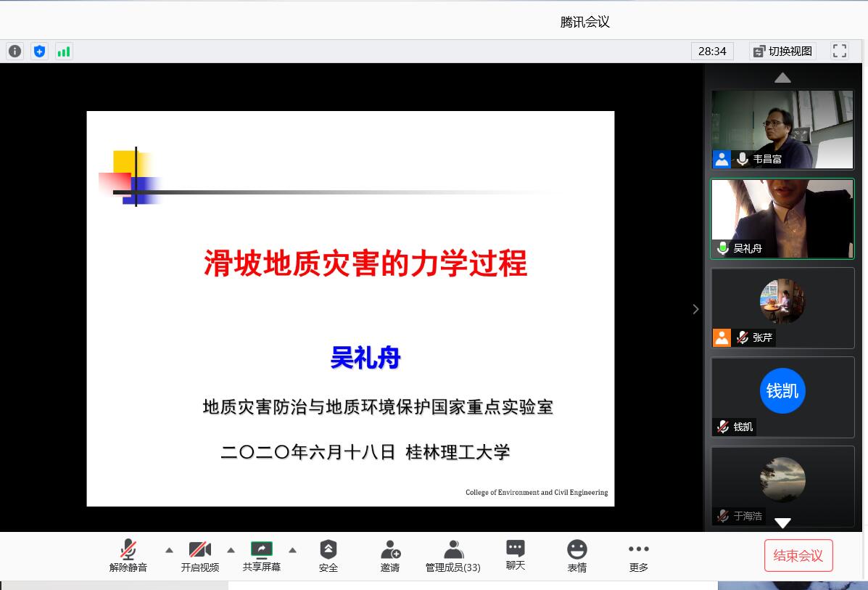Screen dimensions: 868x590
Task: Click the blue security shield icon
Action: click(39, 51)
